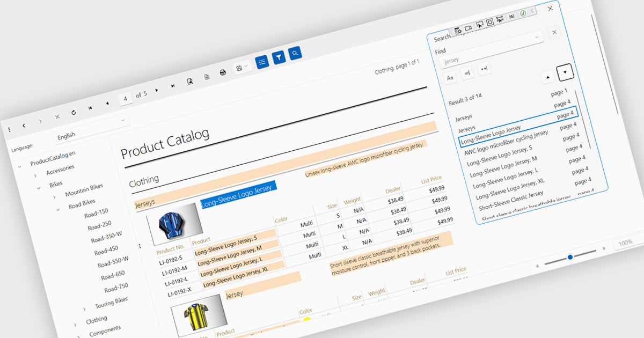The image size is (644, 338).
Task: Click the select element cursor debug icon
Action: click(x=480, y=24)
